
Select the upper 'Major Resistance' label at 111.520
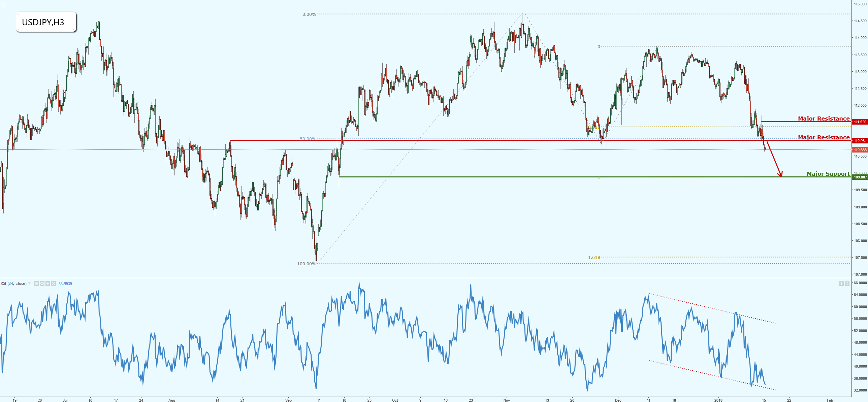coord(824,118)
